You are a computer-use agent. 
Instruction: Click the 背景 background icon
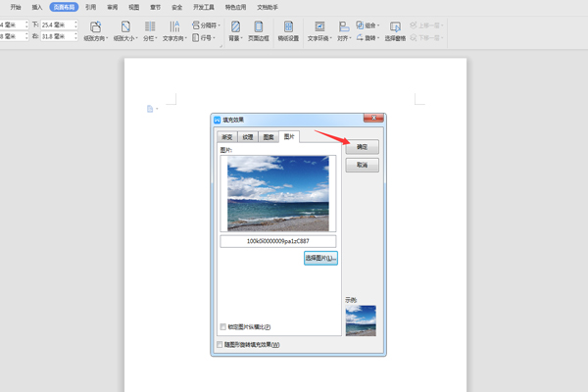[x=235, y=26]
